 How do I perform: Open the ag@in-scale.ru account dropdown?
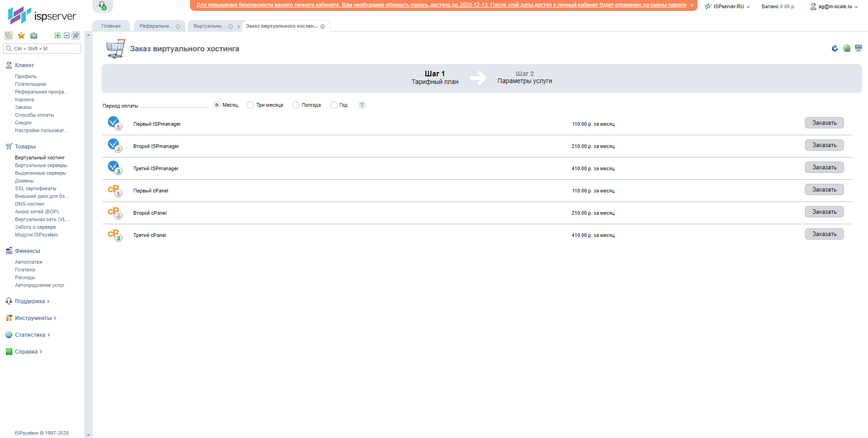click(x=834, y=6)
